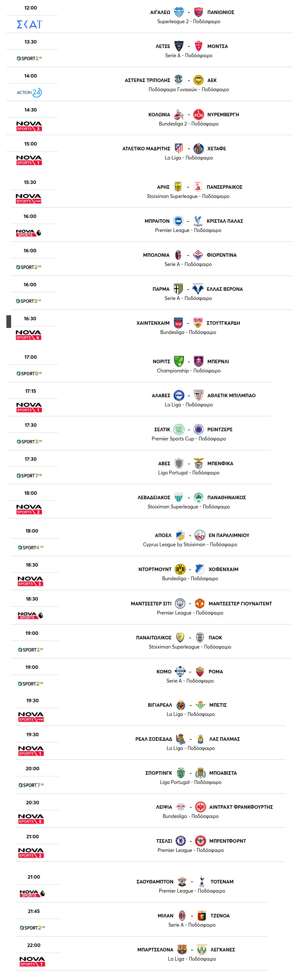
Task: Click the Cyprus League by Stoiximan label
Action: point(174,544)
